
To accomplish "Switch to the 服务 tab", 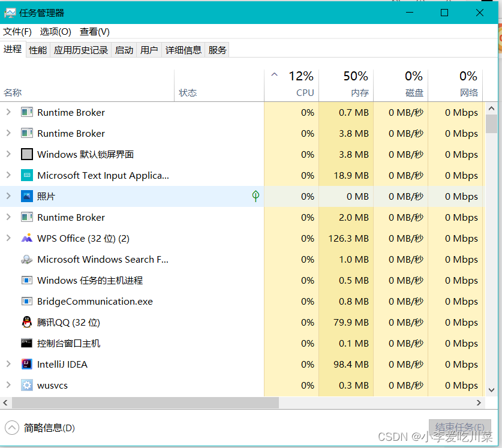I will (x=217, y=50).
